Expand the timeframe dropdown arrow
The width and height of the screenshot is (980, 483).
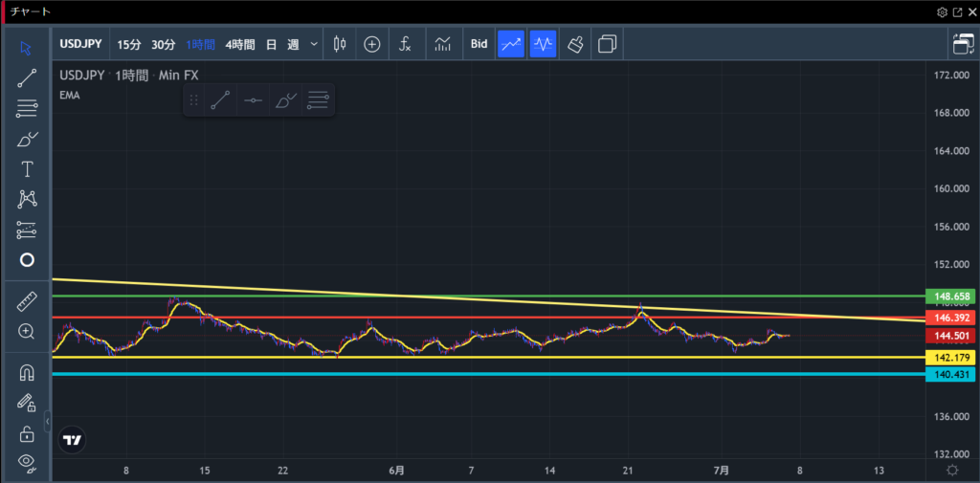[314, 44]
